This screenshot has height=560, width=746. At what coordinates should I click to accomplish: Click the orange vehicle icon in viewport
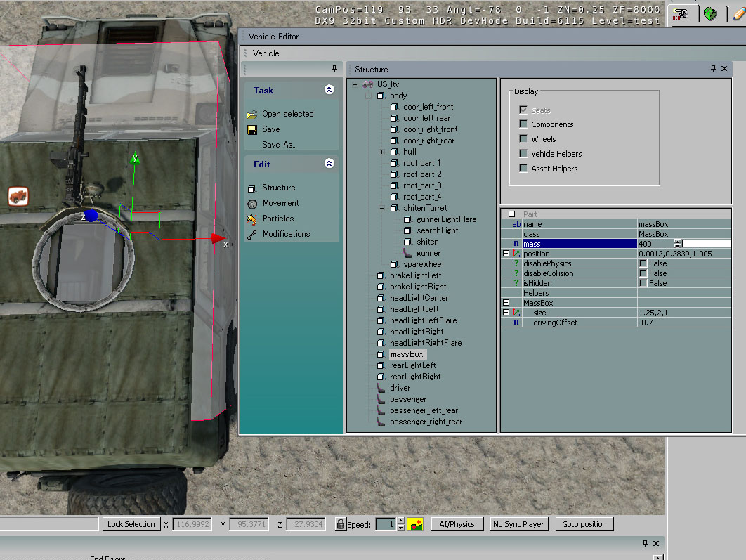coord(18,196)
